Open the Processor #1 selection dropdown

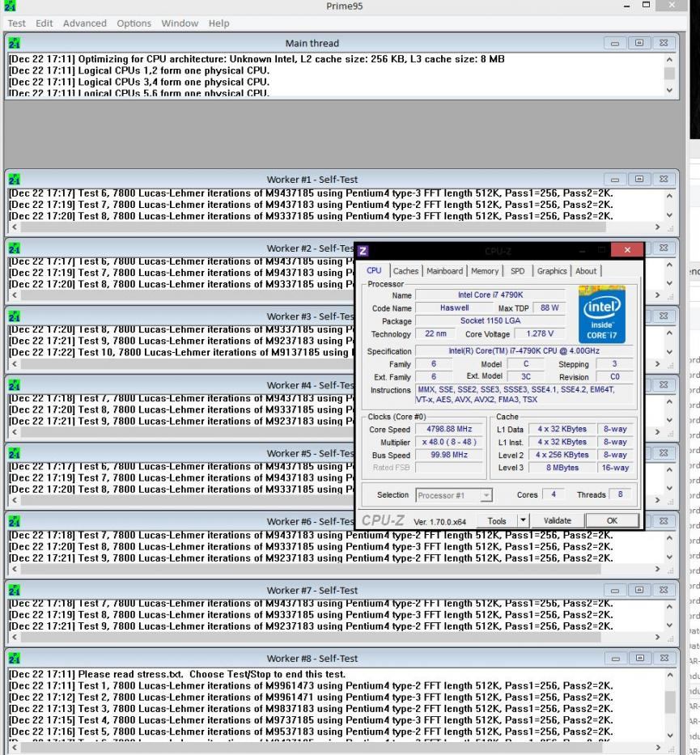[x=453, y=495]
